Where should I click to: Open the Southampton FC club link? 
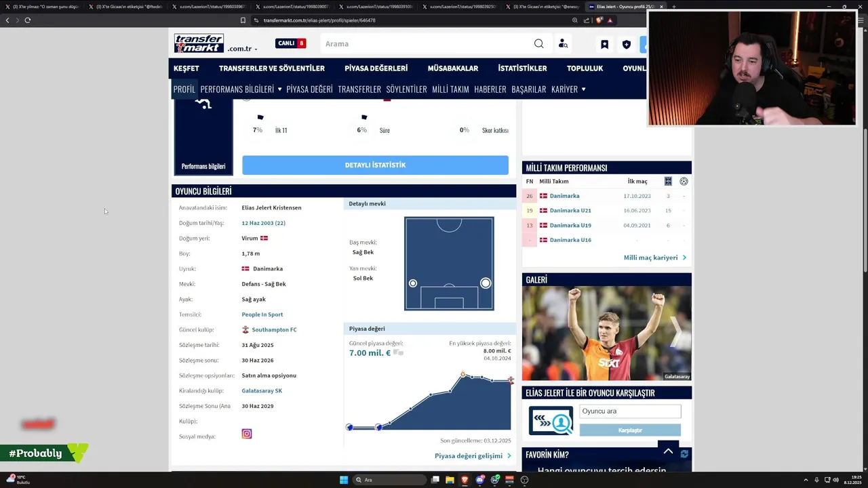point(274,329)
